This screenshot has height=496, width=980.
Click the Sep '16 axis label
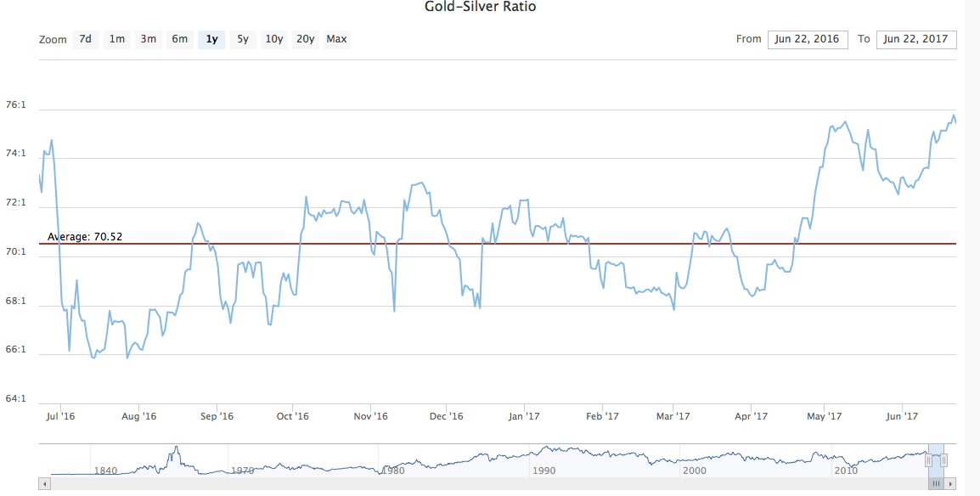[x=217, y=416]
